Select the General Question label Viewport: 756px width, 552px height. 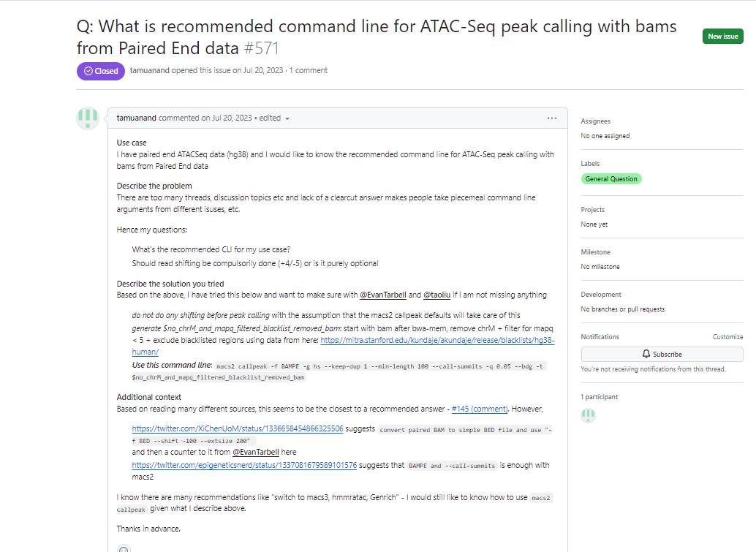tap(611, 179)
